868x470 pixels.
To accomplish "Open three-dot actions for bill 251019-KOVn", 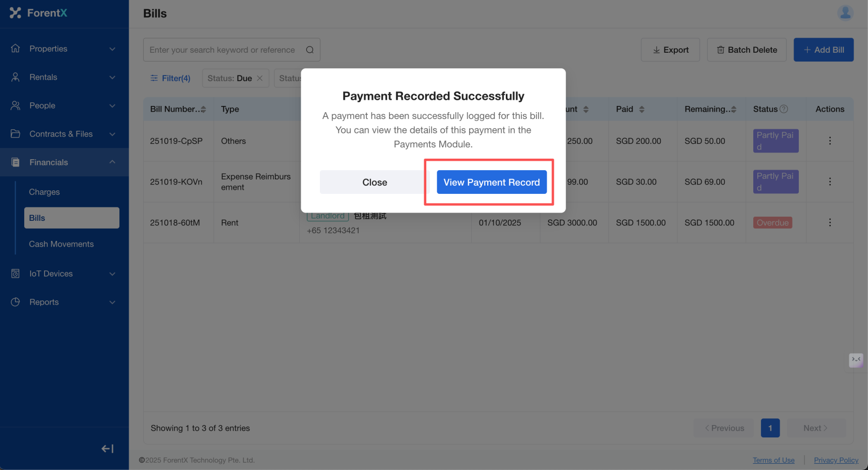I will [830, 181].
